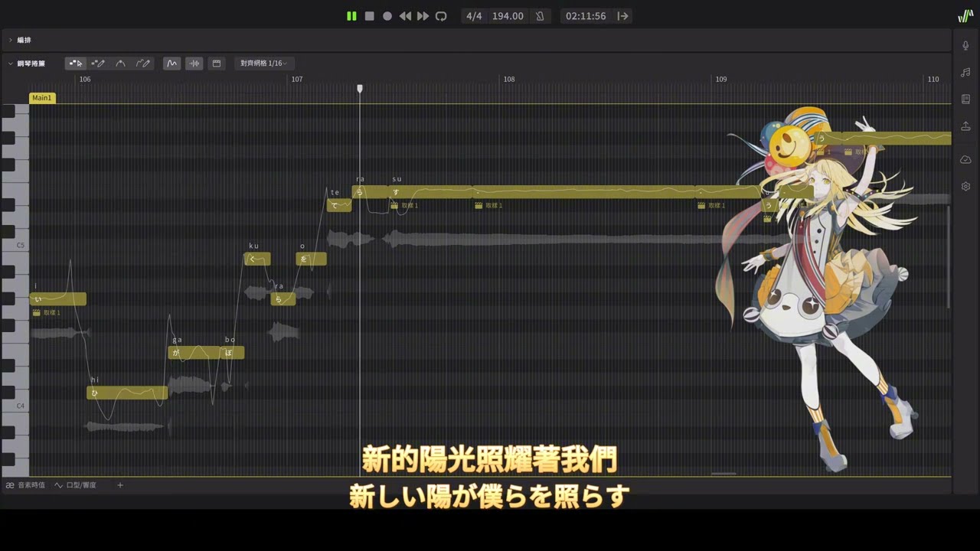Open the music note panel in sidebar
This screenshot has height=551, width=980.
pos(965,73)
